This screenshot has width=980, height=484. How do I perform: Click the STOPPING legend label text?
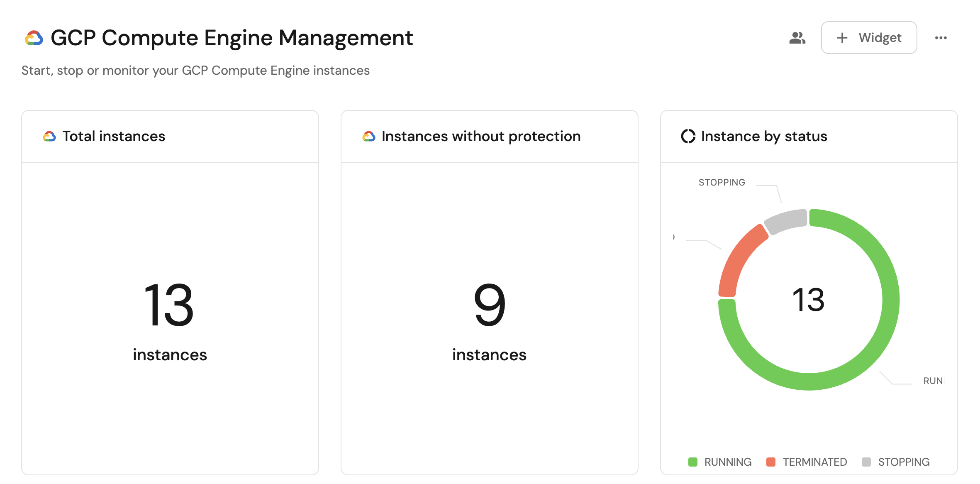904,462
